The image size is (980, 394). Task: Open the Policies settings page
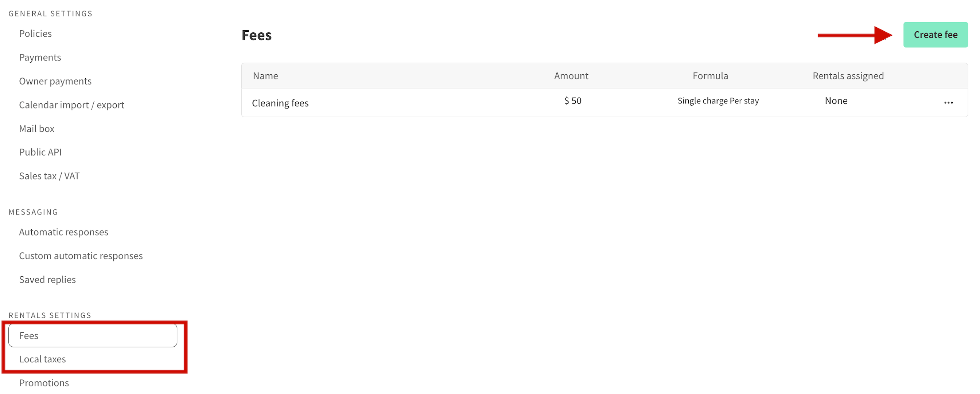click(35, 34)
